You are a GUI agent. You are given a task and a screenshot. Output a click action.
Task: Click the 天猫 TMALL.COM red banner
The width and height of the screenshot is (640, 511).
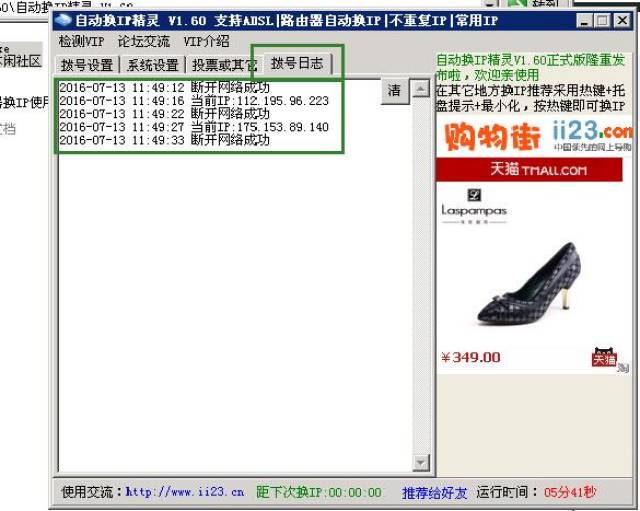tap(529, 169)
